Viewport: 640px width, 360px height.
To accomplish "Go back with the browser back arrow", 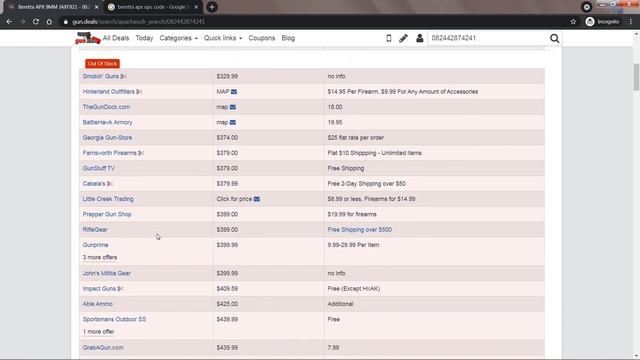I will [9, 22].
